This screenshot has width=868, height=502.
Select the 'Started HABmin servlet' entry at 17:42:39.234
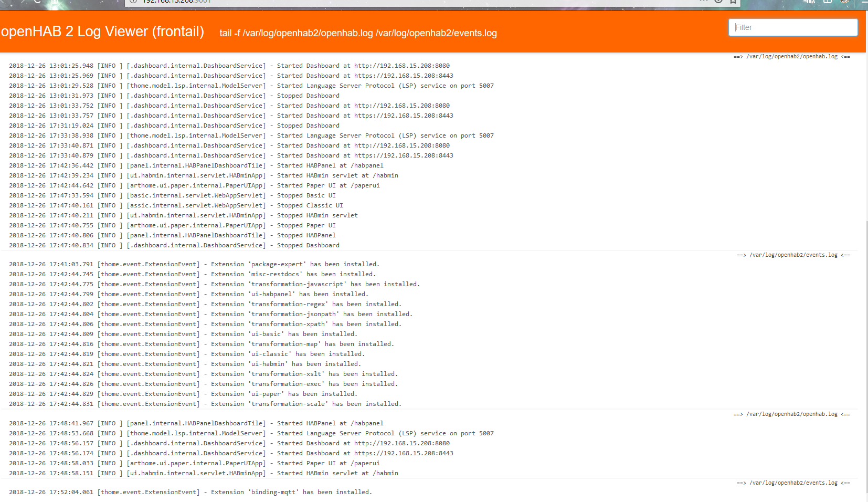tap(204, 175)
